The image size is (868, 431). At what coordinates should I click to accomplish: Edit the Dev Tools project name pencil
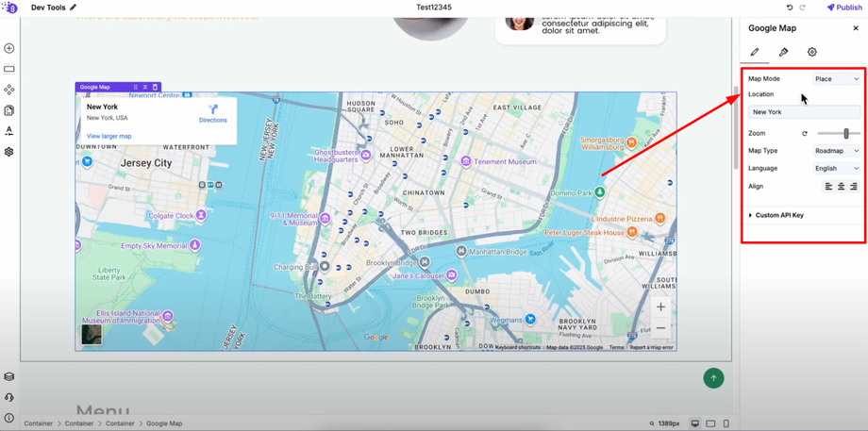point(74,8)
